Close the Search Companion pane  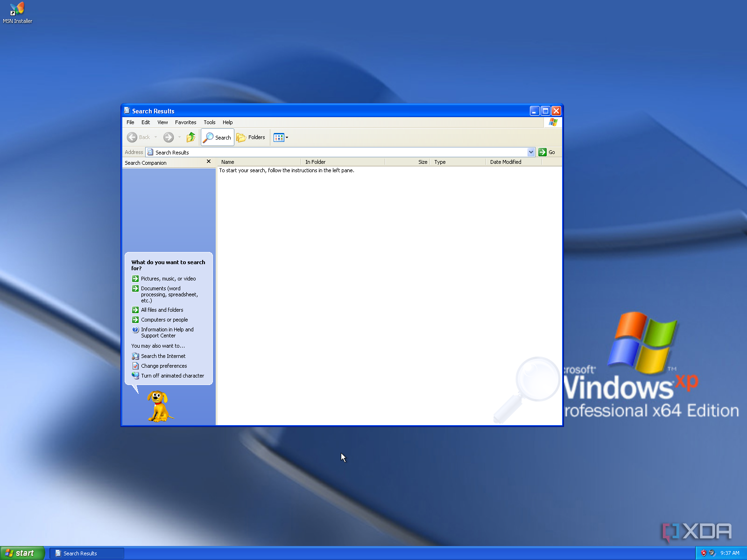click(209, 161)
